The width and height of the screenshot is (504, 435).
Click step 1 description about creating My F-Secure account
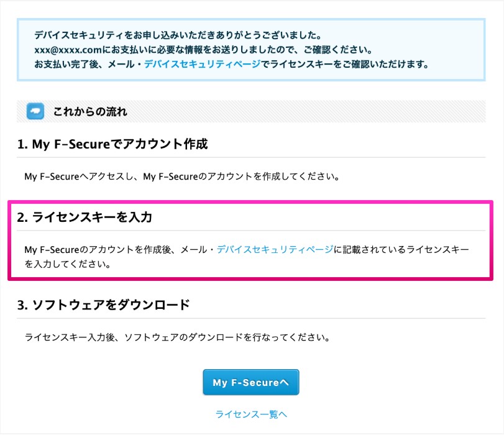click(182, 176)
